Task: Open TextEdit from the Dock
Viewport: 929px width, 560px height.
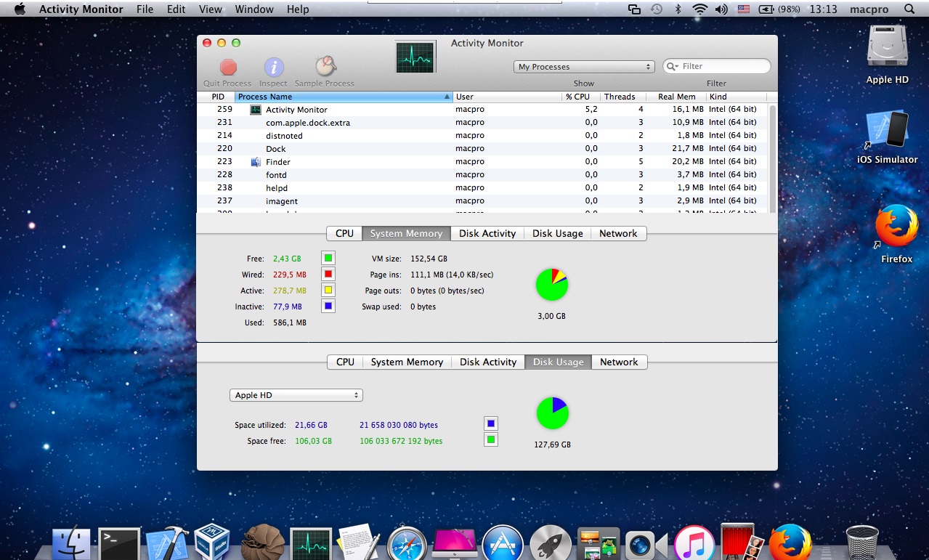Action: click(x=359, y=543)
